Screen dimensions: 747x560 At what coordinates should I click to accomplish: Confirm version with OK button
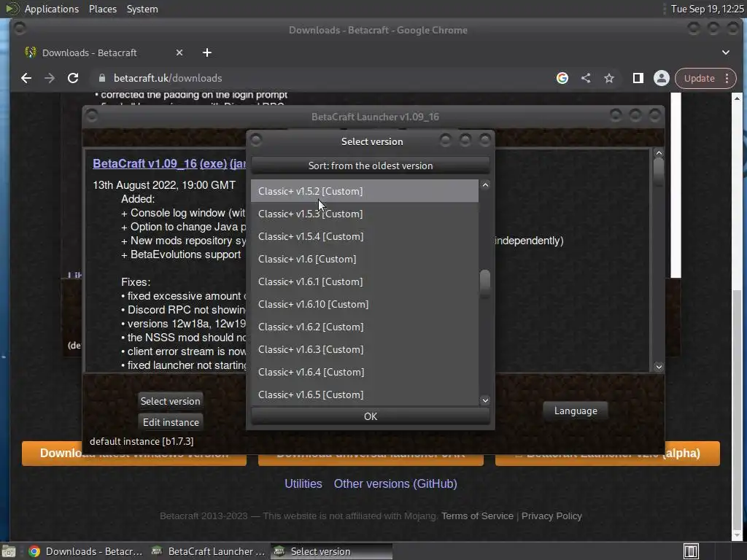tap(370, 416)
